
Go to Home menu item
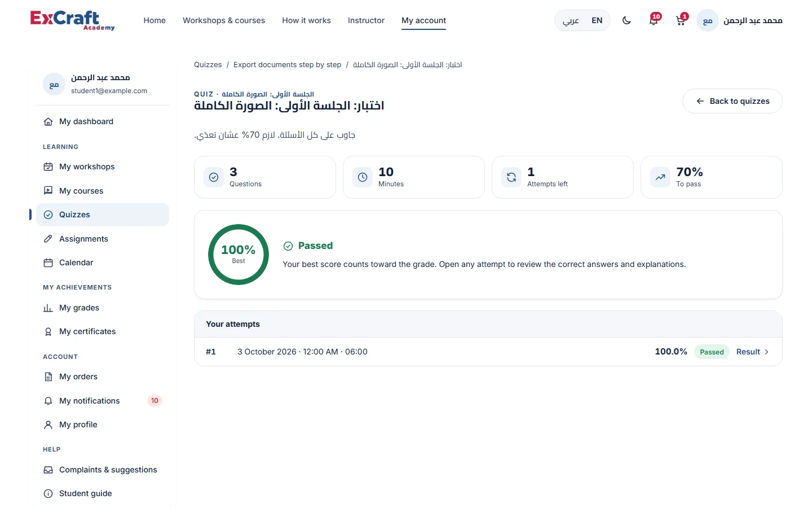tap(155, 20)
